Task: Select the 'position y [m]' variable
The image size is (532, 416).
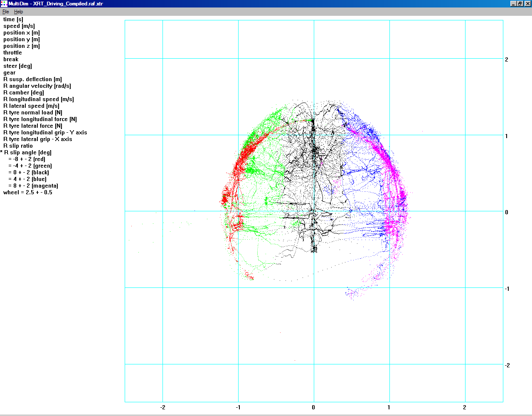Action: 22,40
